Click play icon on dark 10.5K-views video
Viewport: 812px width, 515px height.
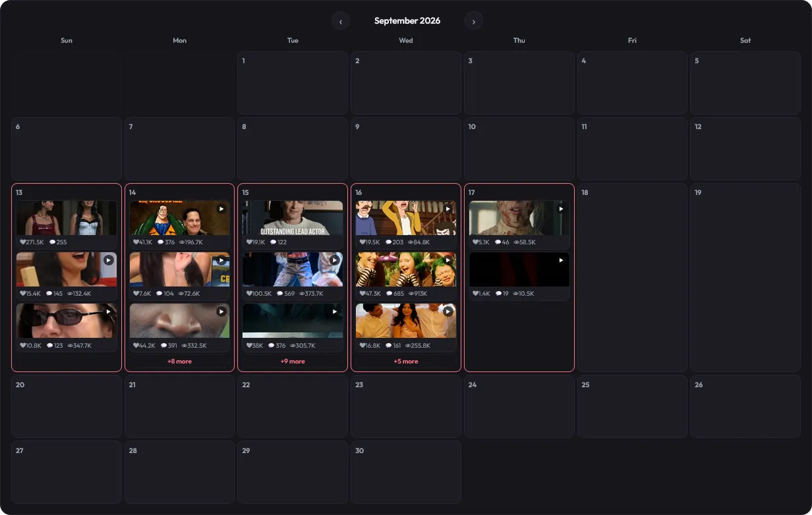click(x=562, y=260)
